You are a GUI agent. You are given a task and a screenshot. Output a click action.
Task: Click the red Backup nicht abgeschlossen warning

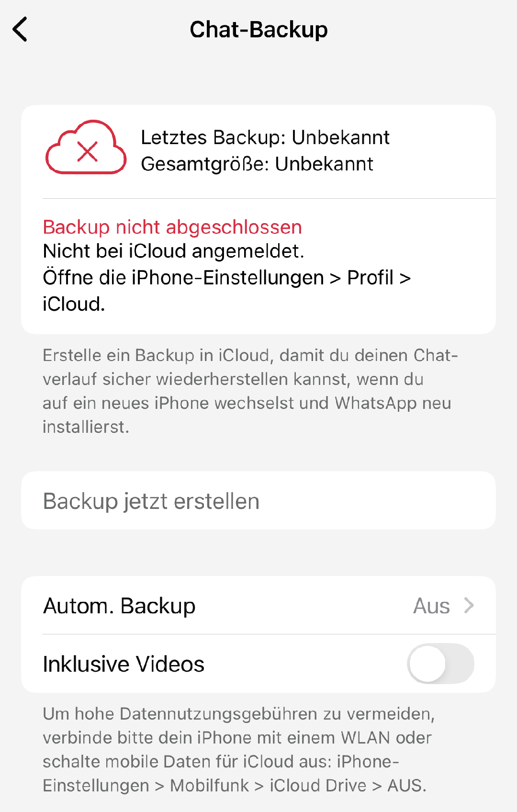tap(172, 227)
